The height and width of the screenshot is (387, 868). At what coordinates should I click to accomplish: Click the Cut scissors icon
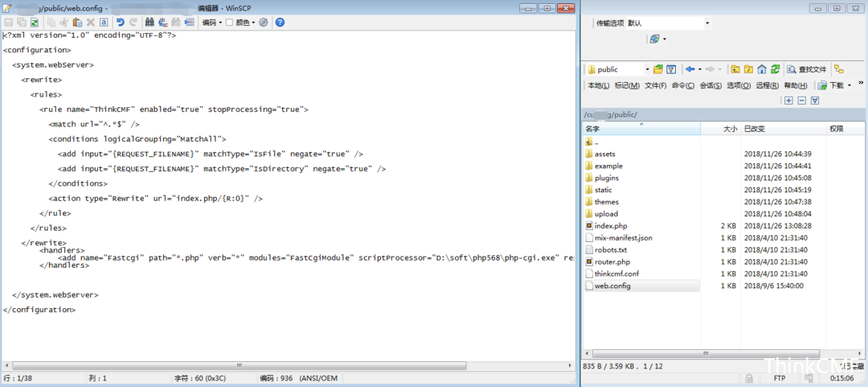(63, 23)
